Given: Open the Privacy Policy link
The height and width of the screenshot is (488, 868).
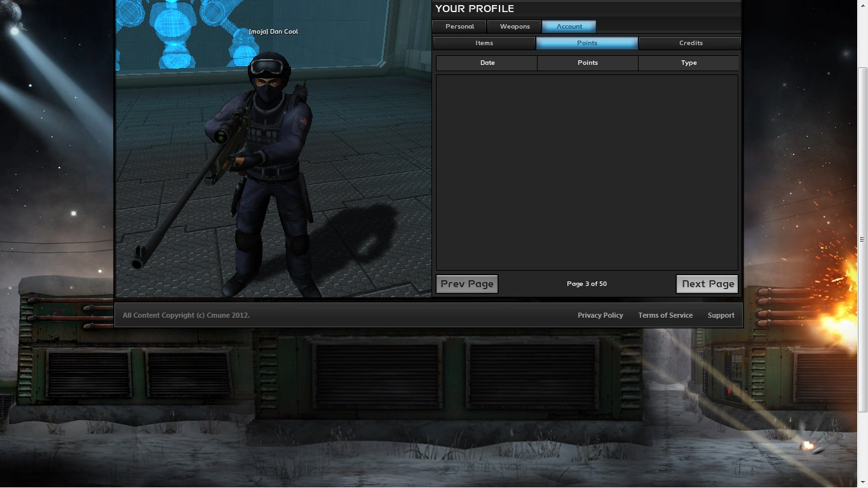Looking at the screenshot, I should 600,315.
